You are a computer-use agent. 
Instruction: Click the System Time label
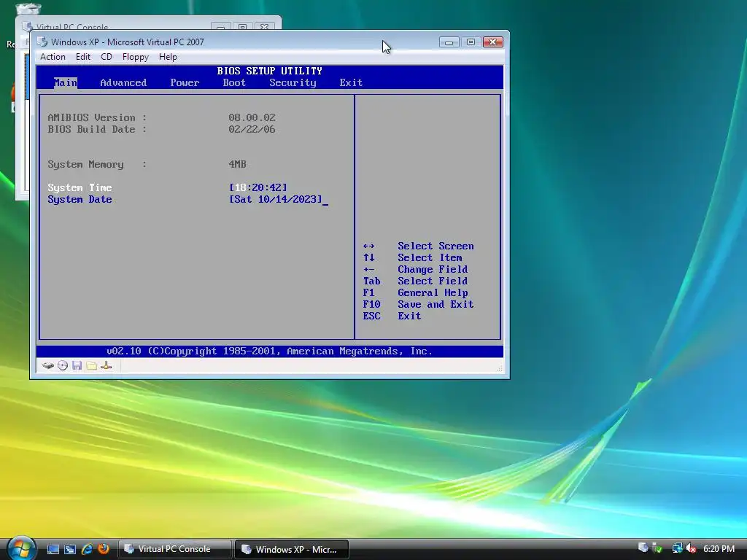(x=80, y=187)
